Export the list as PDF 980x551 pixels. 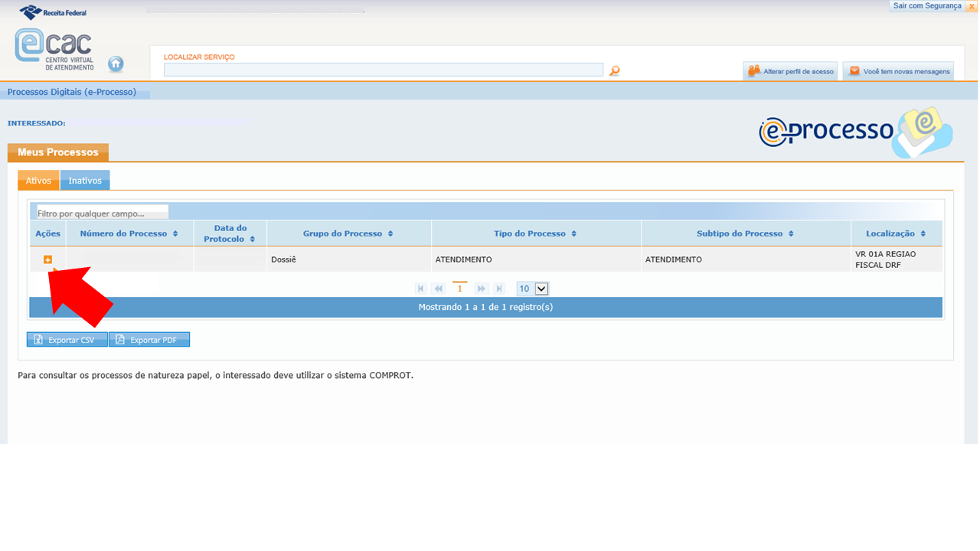coord(149,340)
